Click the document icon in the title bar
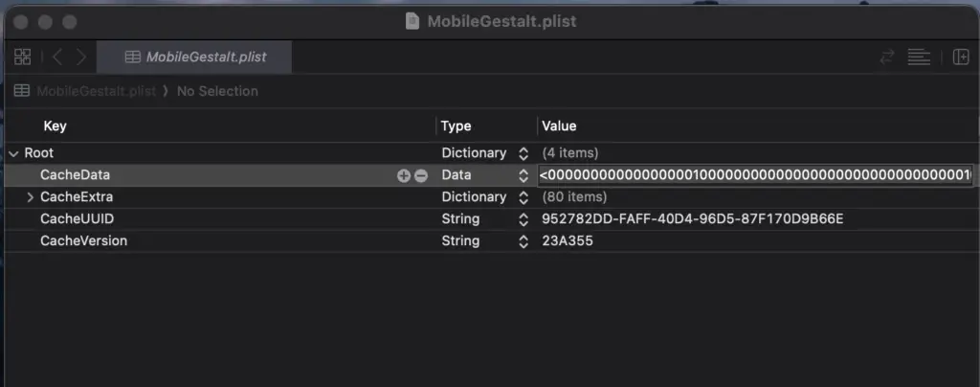980x387 pixels. (412, 21)
